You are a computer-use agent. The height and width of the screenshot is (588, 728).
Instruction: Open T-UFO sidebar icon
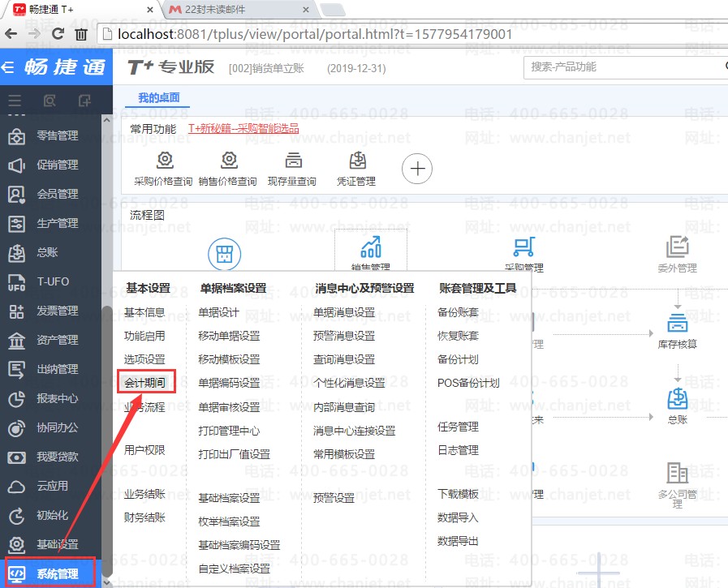(x=16, y=282)
